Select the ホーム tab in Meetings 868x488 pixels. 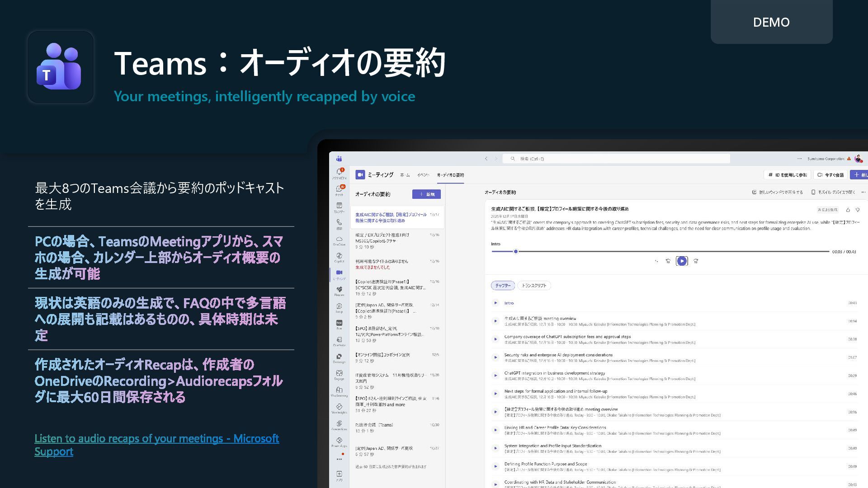tap(405, 175)
